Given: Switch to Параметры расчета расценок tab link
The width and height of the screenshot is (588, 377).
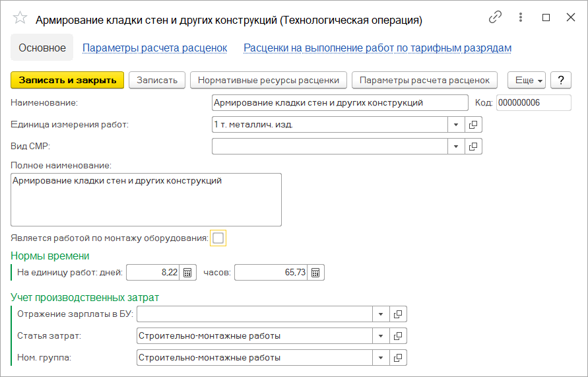Looking at the screenshot, I should 154,48.
